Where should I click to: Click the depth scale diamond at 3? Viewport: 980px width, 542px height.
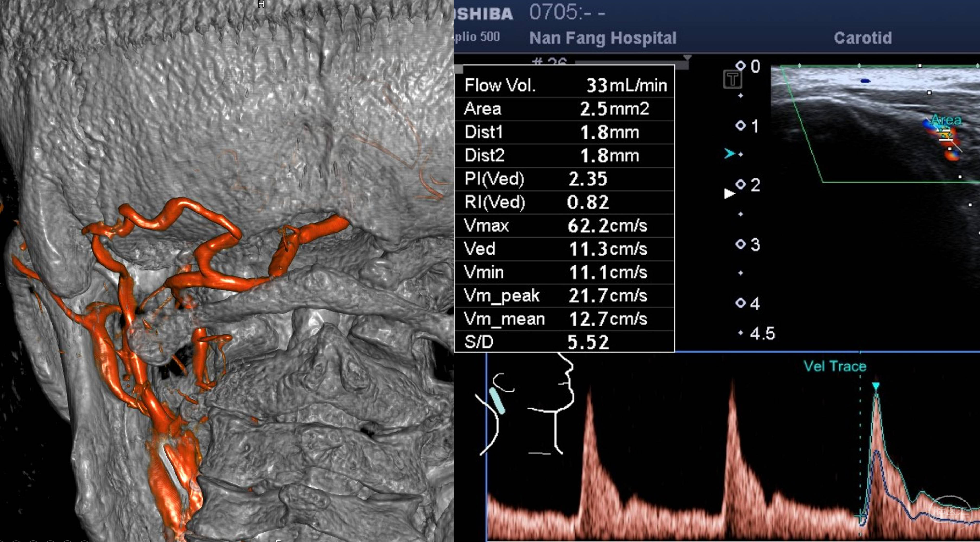tap(740, 244)
